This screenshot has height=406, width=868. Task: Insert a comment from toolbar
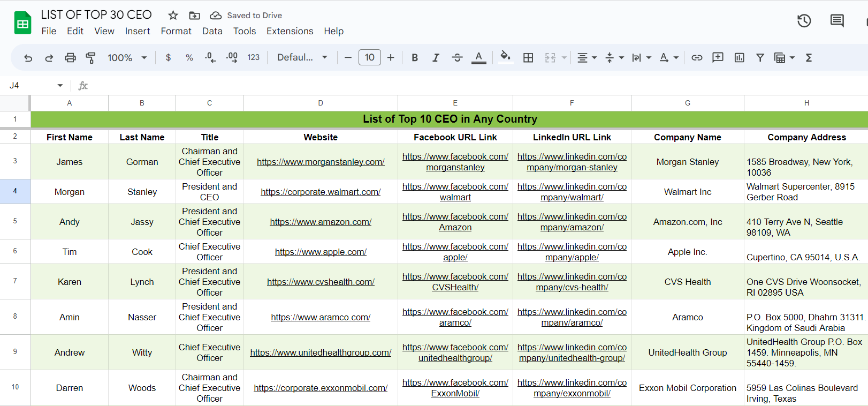point(718,57)
